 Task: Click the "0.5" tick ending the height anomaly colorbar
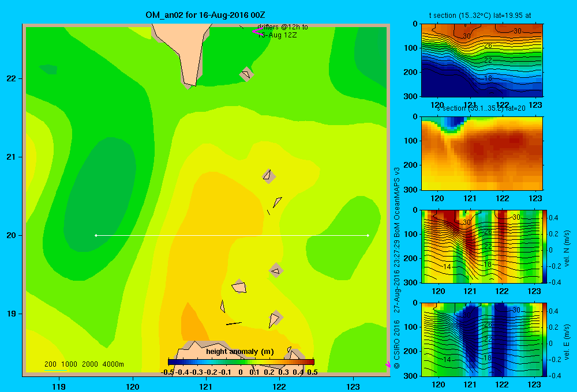[x=312, y=372]
